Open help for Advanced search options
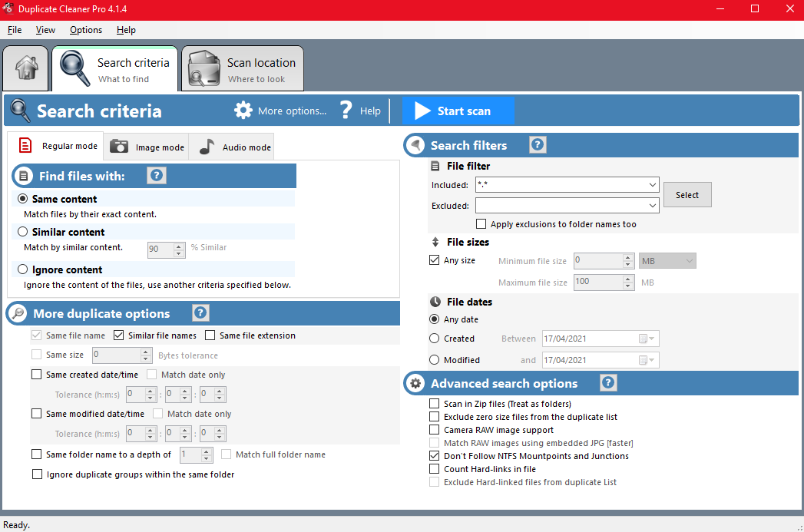The image size is (804, 532). (608, 382)
